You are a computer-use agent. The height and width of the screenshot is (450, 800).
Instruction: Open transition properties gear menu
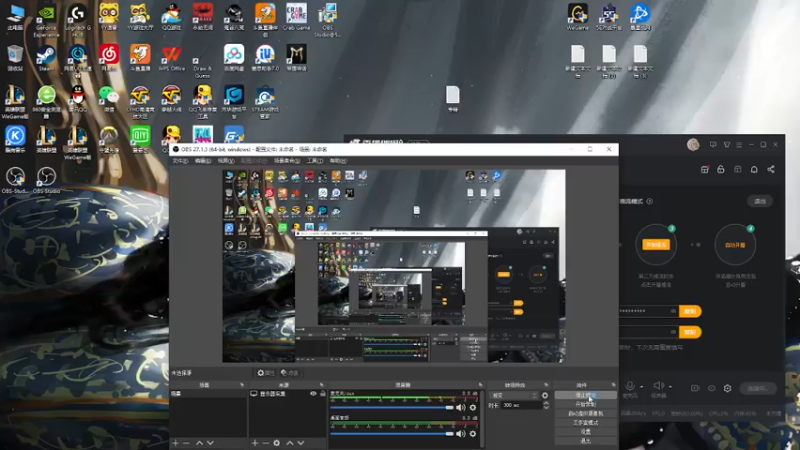tap(545, 395)
